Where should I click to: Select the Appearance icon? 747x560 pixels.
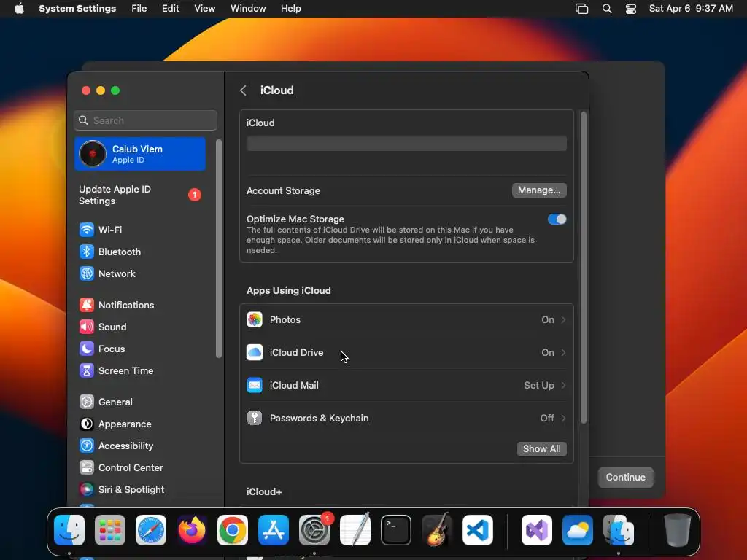pos(87,424)
